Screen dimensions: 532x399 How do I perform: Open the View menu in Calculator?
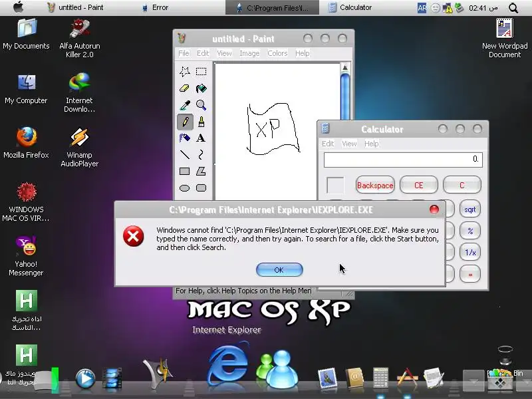[x=349, y=144]
